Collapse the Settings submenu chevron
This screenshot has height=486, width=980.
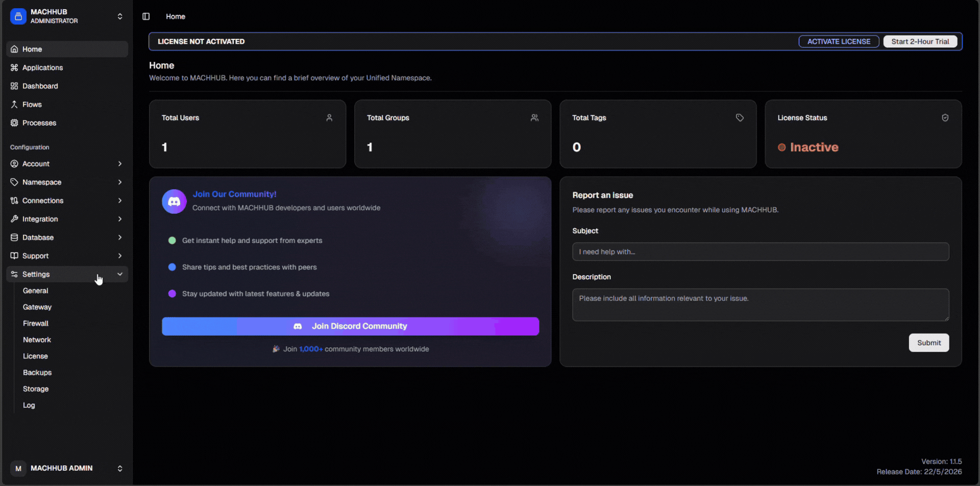tap(120, 274)
